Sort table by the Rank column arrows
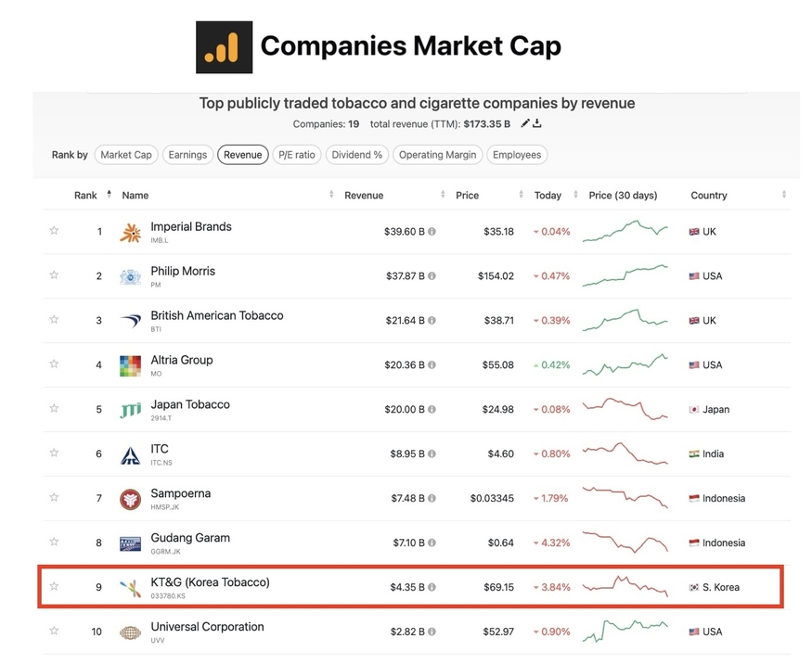812x664 pixels. click(x=109, y=194)
